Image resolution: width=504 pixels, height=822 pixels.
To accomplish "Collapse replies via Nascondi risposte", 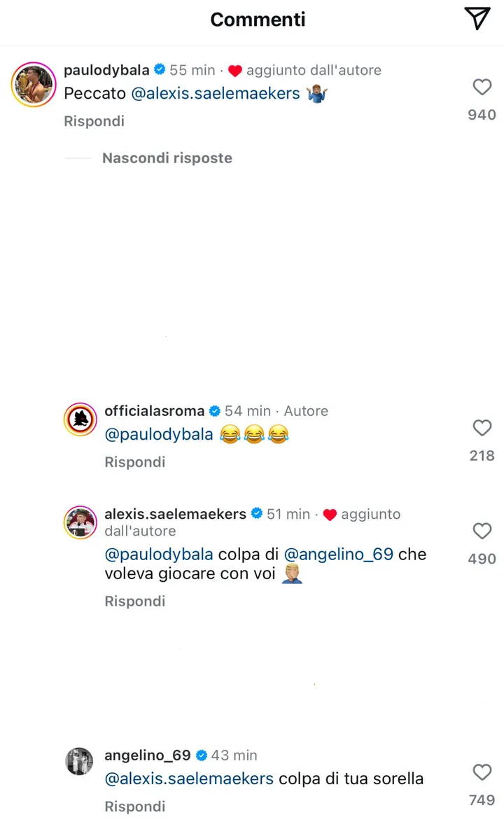I will (x=167, y=158).
